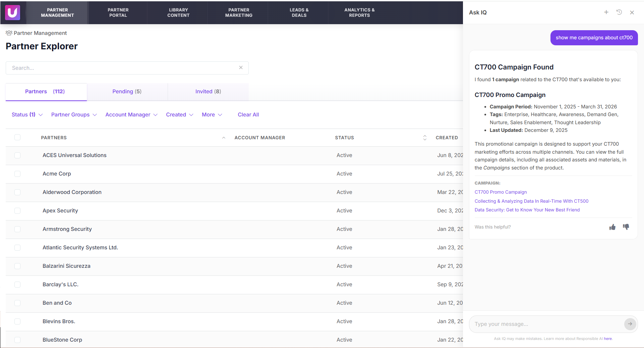Check the box for Acme Corp
The width and height of the screenshot is (644, 348).
click(x=17, y=174)
